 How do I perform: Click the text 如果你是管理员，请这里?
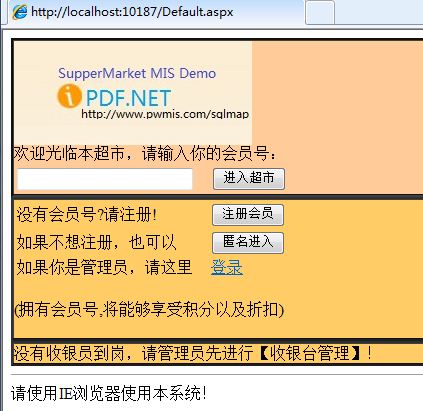(104, 268)
